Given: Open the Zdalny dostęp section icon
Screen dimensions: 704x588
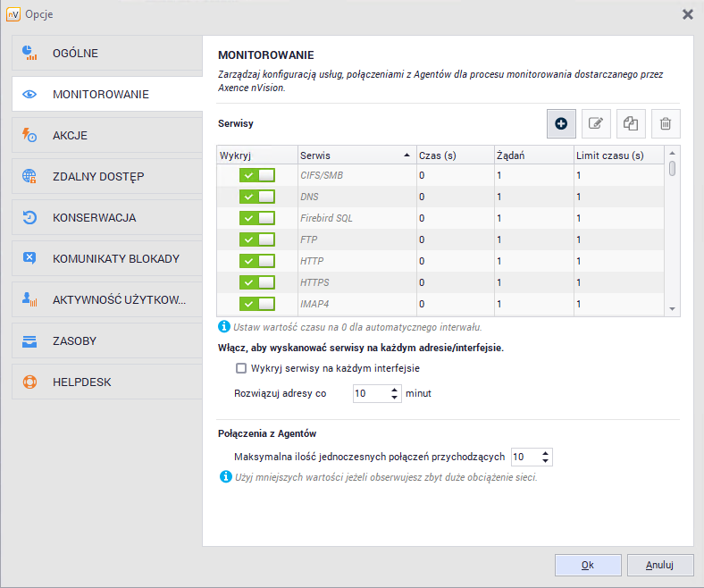Looking at the screenshot, I should 29,176.
